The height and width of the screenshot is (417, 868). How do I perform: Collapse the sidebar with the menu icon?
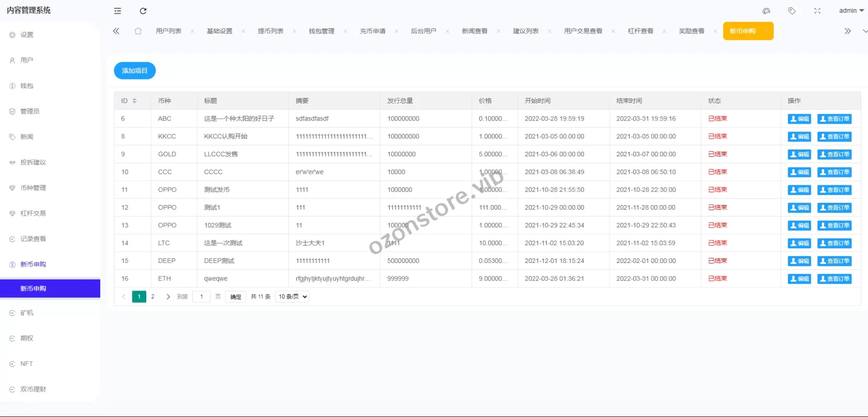click(x=118, y=11)
